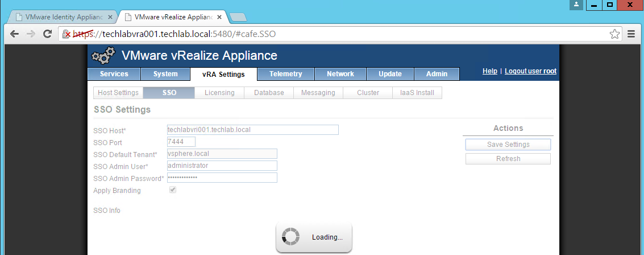The image size is (644, 255).
Task: Click the SSO Settings heading
Action: coord(122,110)
